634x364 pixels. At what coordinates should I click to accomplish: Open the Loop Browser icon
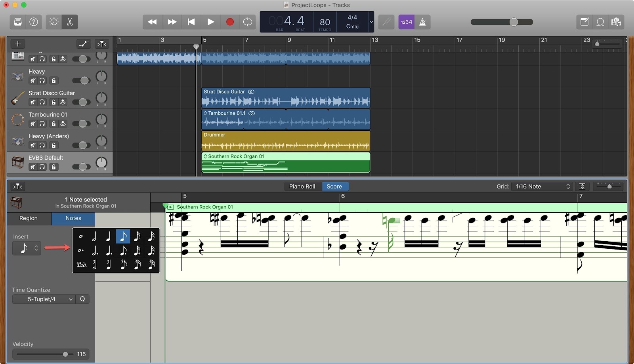[600, 22]
